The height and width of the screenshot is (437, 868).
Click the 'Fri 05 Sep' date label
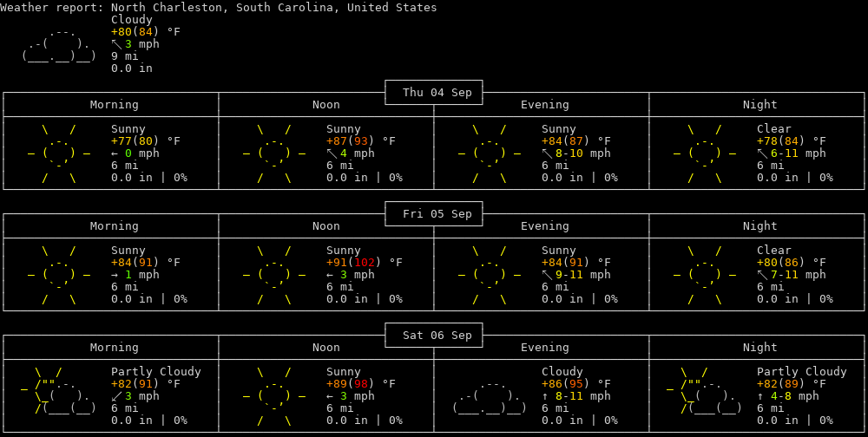tap(437, 214)
